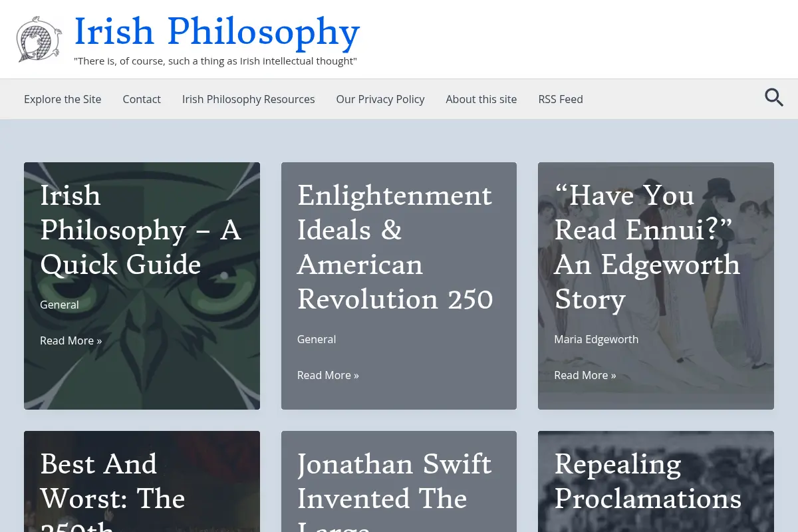The height and width of the screenshot is (532, 798).
Task: Open the RSS Feed link
Action: [561, 99]
